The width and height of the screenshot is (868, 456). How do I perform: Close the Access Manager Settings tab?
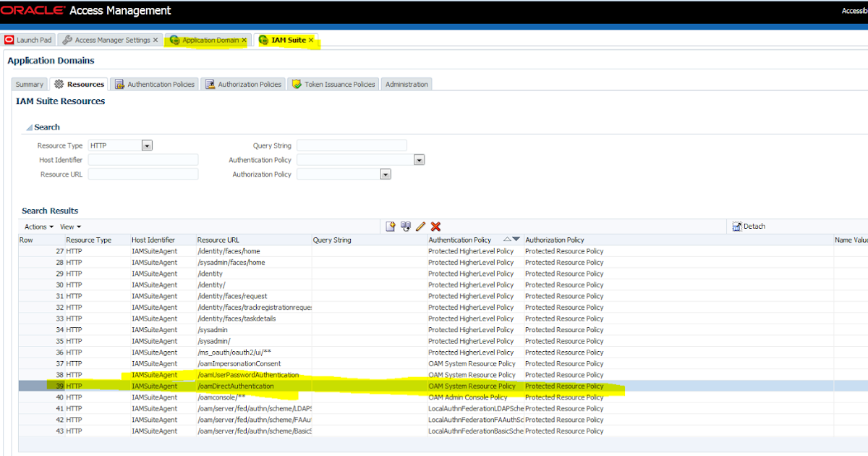[x=156, y=41]
